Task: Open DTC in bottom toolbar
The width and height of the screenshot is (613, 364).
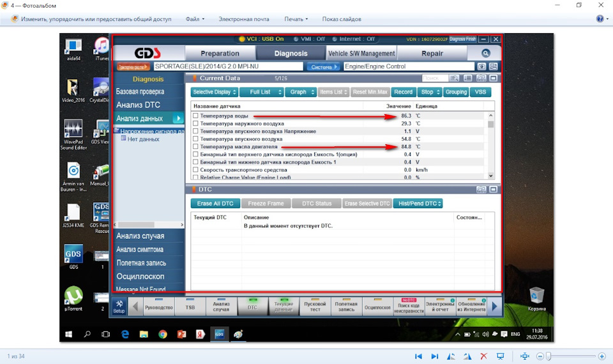Action: click(253, 307)
